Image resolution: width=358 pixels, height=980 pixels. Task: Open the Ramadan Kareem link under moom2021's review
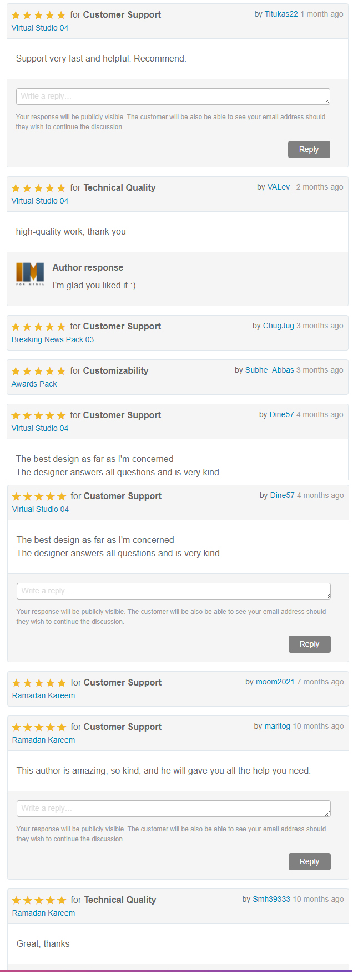43,695
